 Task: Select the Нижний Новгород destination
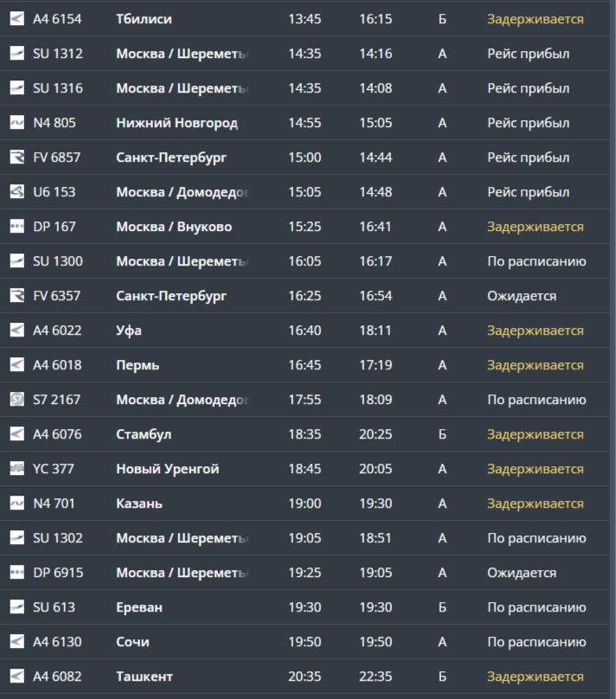pyautogui.click(x=176, y=123)
